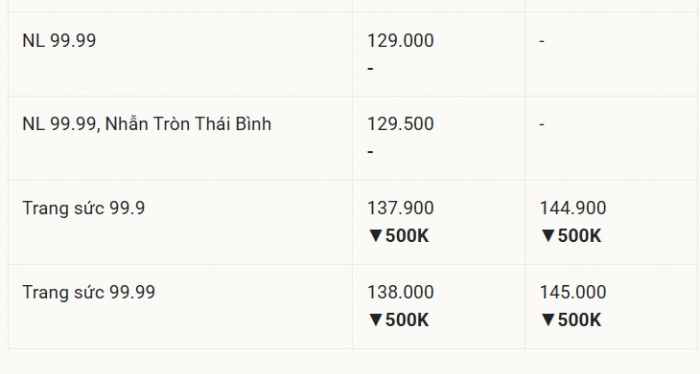Image resolution: width=700 pixels, height=374 pixels.
Task: Click the dash below the 129.000 price
Action: (x=370, y=68)
